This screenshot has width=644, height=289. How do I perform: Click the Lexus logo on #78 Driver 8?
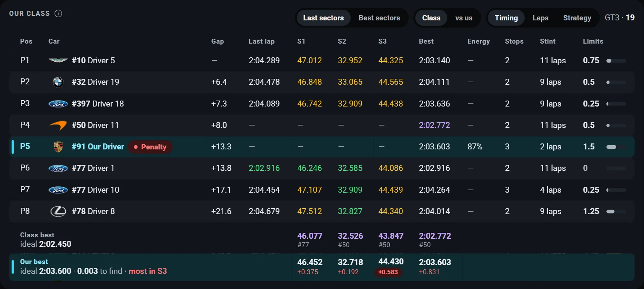pos(58,211)
